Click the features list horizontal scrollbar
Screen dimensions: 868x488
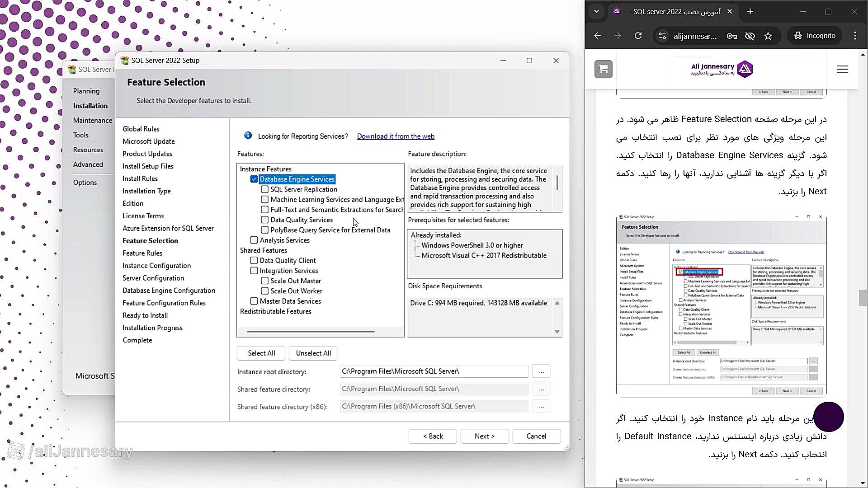[311, 332]
